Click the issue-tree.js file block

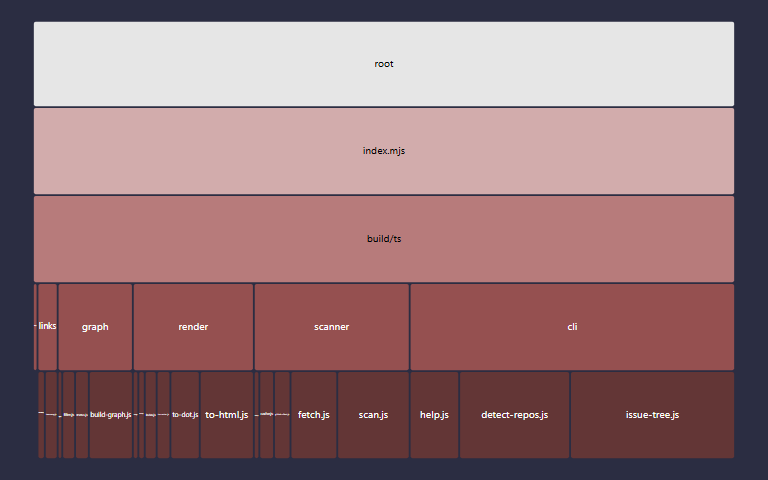(x=652, y=415)
